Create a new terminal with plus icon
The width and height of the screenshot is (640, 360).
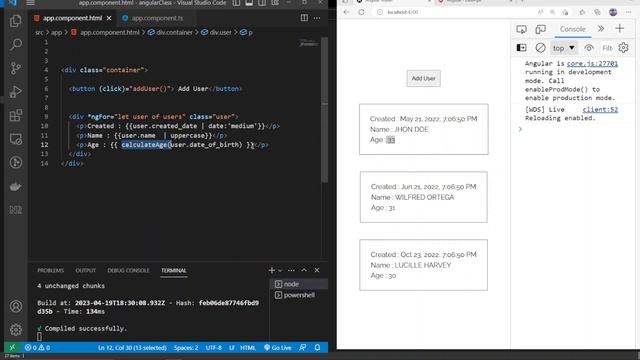271,270
